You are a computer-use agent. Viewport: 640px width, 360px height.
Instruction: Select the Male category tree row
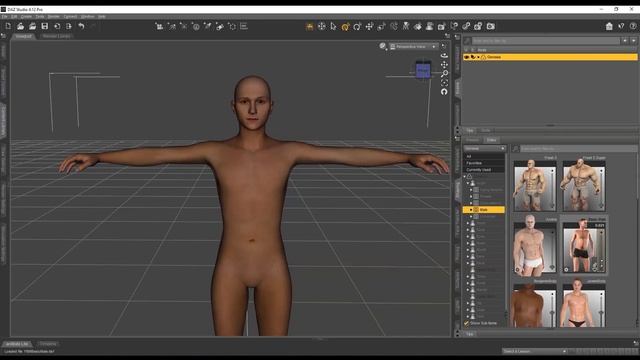point(484,210)
